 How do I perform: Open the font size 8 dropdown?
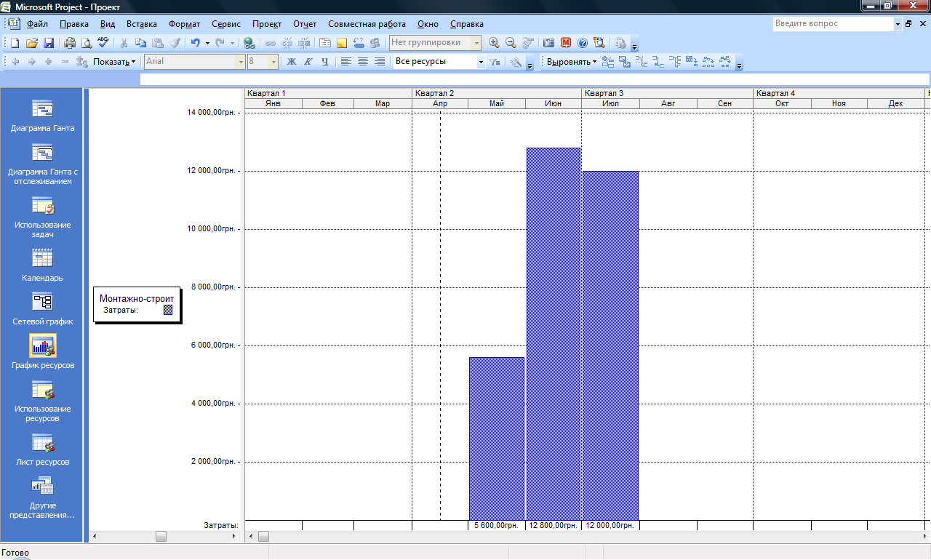click(x=273, y=62)
